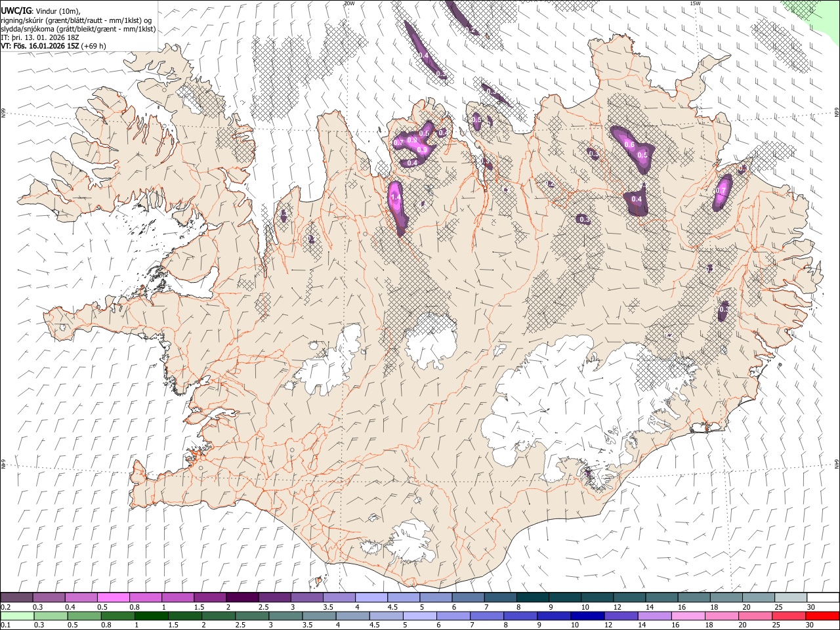The height and width of the screenshot is (630, 840).
Task: Select the light pink rain swatch between 16 and 18
Action: (688, 616)
